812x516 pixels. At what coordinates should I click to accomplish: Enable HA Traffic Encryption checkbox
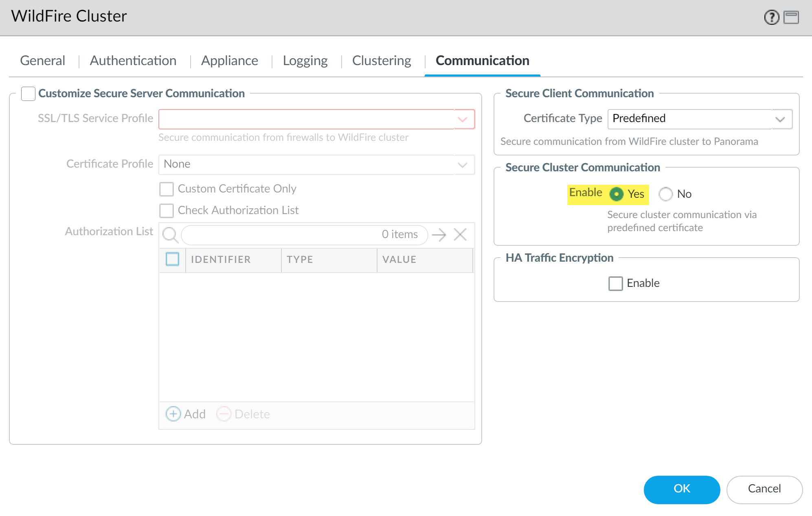tap(615, 283)
